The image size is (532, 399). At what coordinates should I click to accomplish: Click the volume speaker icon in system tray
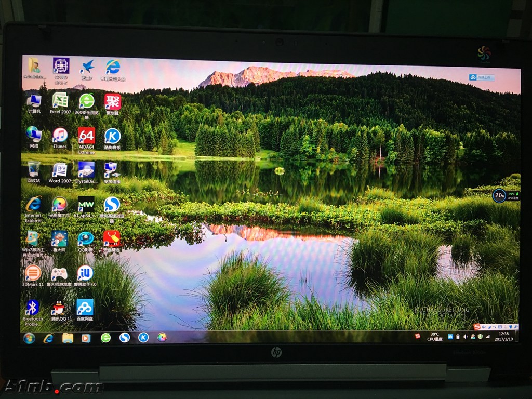(465, 337)
